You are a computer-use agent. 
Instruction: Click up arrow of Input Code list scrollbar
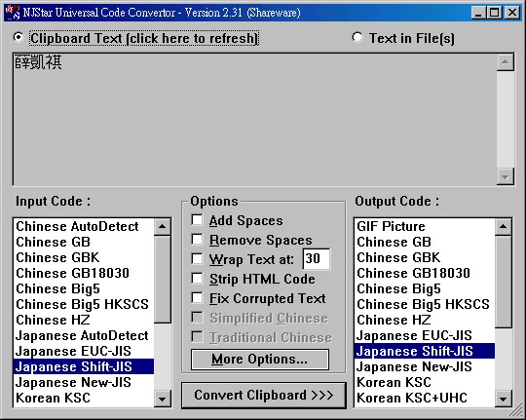(163, 227)
